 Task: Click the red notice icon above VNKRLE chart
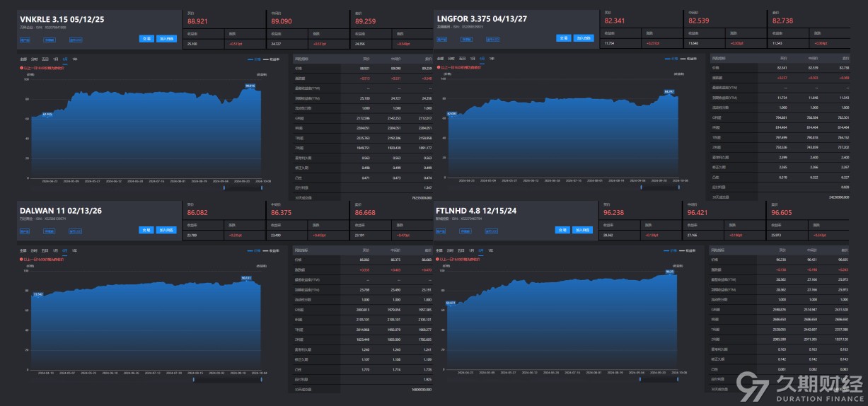click(21, 68)
